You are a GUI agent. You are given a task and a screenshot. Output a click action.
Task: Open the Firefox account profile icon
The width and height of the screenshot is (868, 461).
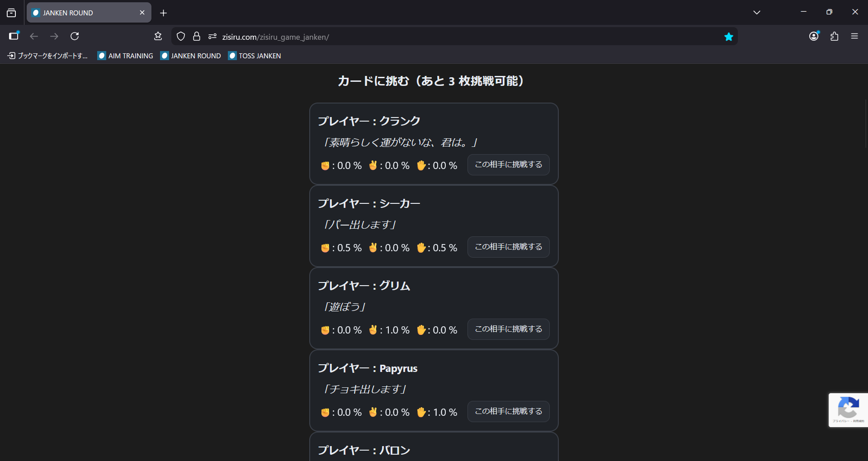[x=814, y=36]
